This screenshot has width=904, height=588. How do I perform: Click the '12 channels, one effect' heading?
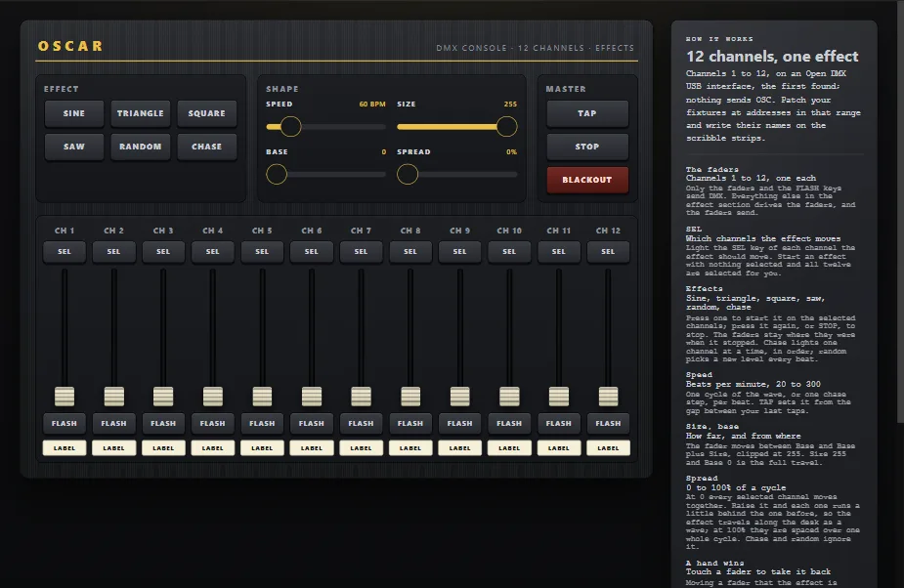point(772,57)
